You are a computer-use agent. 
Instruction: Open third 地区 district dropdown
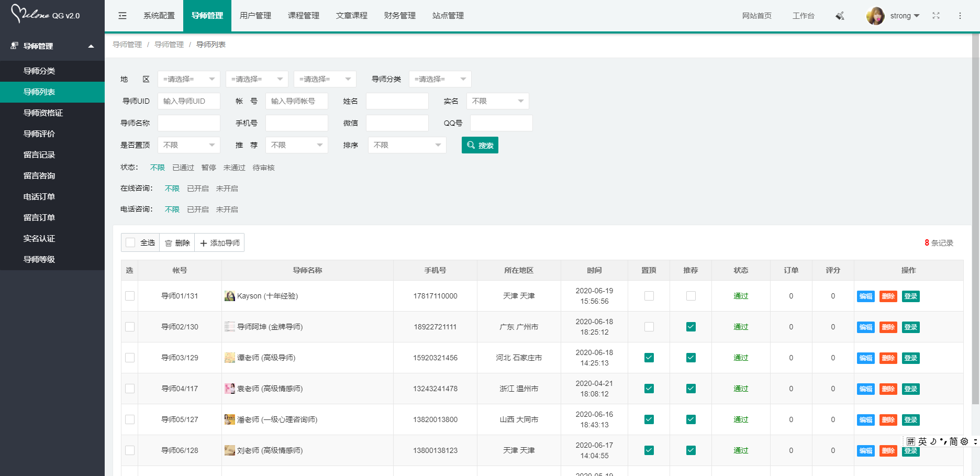pyautogui.click(x=325, y=79)
